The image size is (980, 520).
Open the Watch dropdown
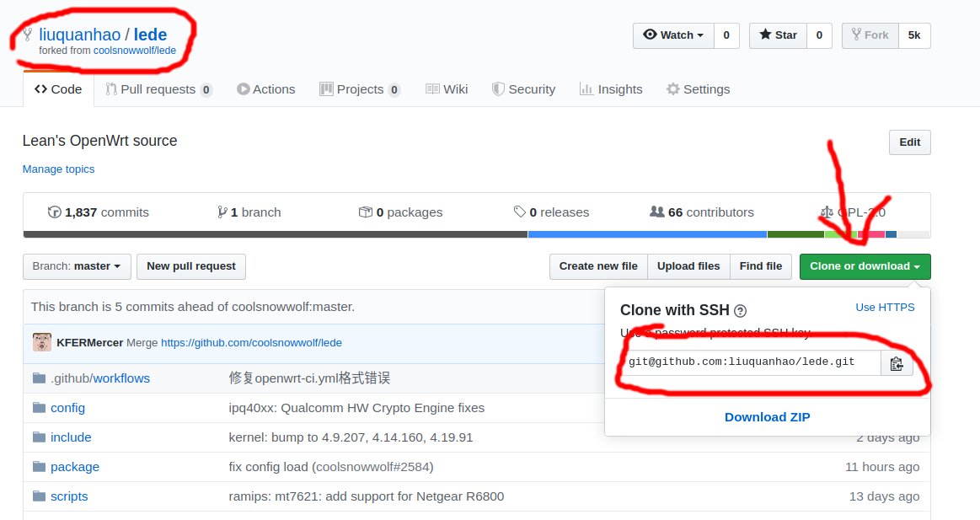click(673, 35)
